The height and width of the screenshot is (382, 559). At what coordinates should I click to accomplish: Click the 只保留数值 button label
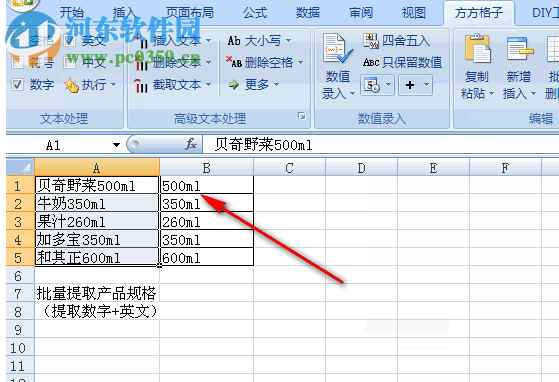coord(412,62)
